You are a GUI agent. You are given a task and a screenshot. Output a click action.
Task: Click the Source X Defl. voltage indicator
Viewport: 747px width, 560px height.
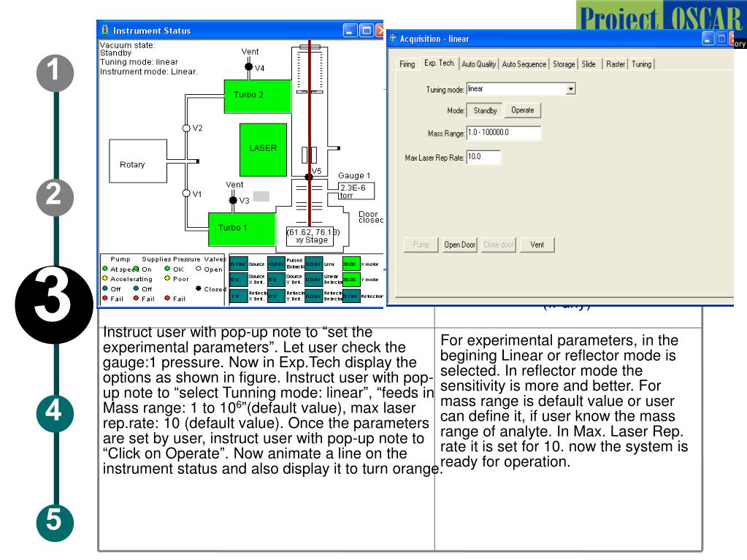point(239,280)
